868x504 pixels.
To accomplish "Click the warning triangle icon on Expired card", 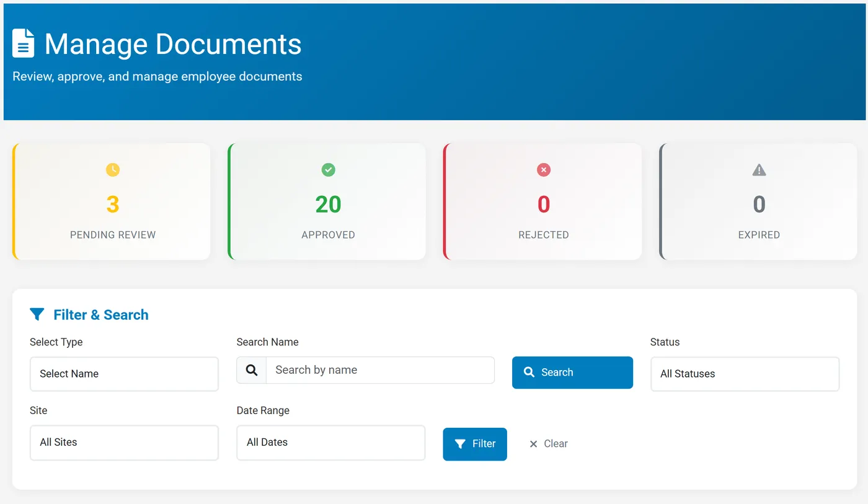I will pos(759,170).
